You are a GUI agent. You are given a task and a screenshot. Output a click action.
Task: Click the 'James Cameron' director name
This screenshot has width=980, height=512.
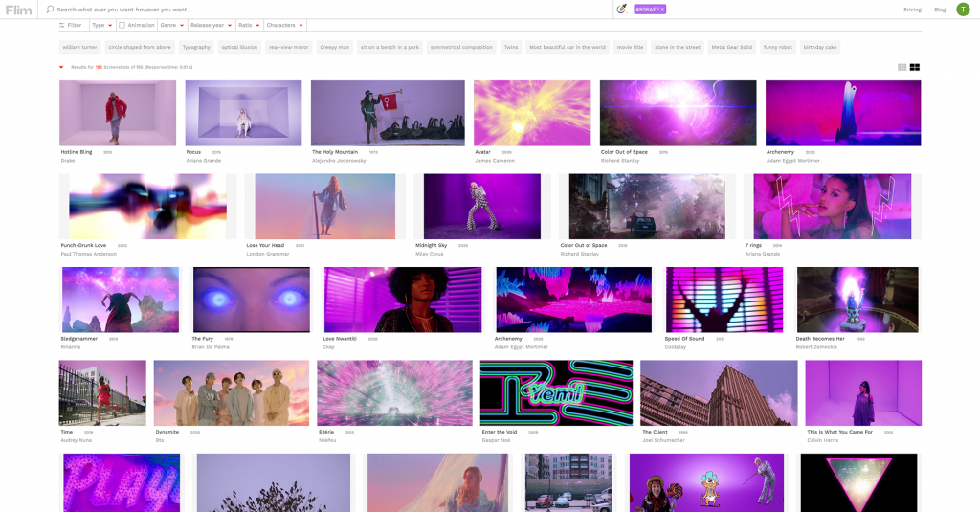tap(495, 161)
